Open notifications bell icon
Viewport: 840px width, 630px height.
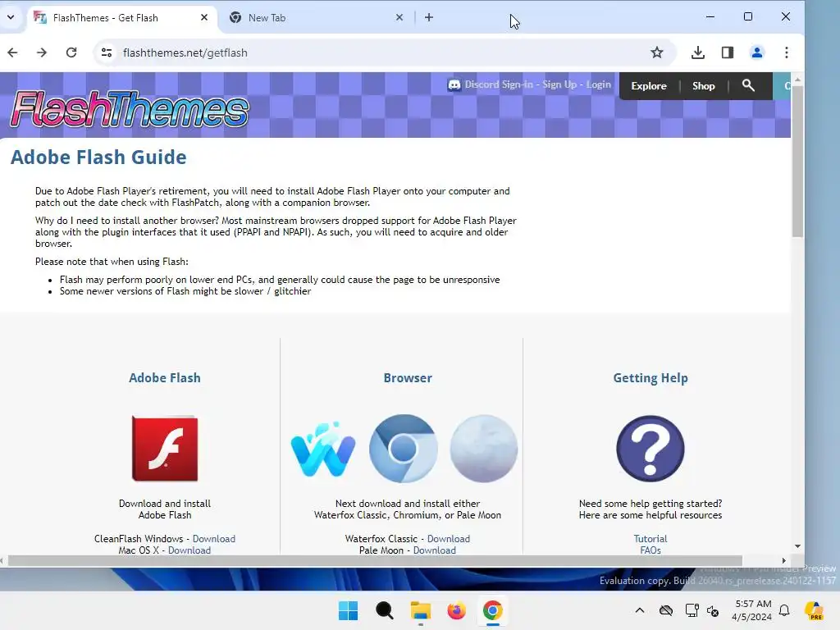(784, 610)
